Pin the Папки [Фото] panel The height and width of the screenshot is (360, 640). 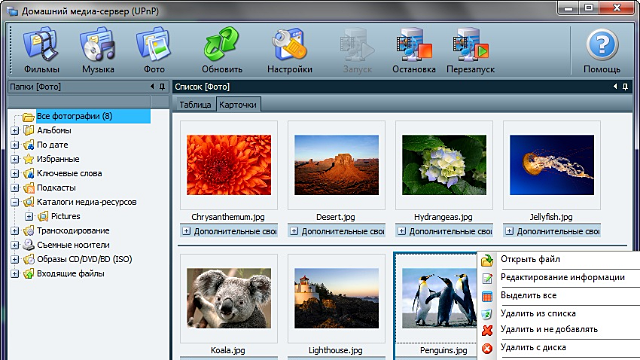[x=162, y=87]
